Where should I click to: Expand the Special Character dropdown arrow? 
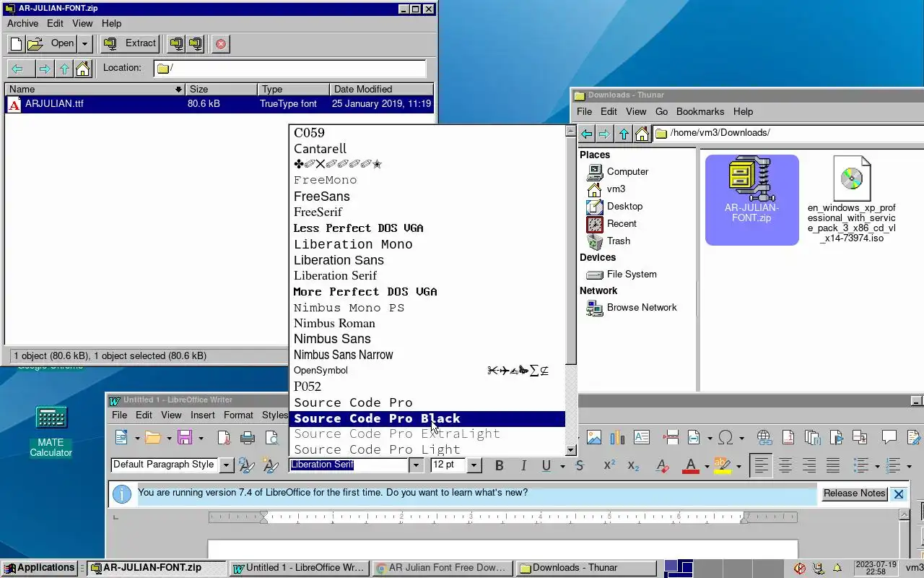pyautogui.click(x=741, y=438)
